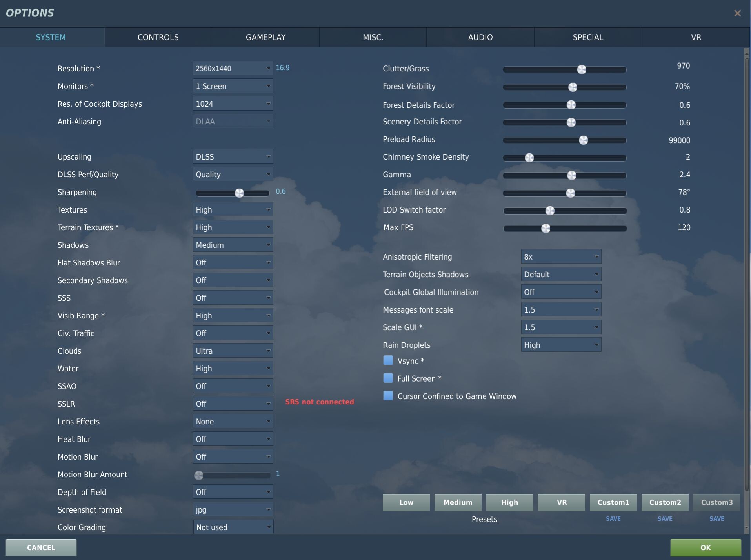751x560 pixels.
Task: Go to the AUDIO tab
Action: pyautogui.click(x=480, y=37)
